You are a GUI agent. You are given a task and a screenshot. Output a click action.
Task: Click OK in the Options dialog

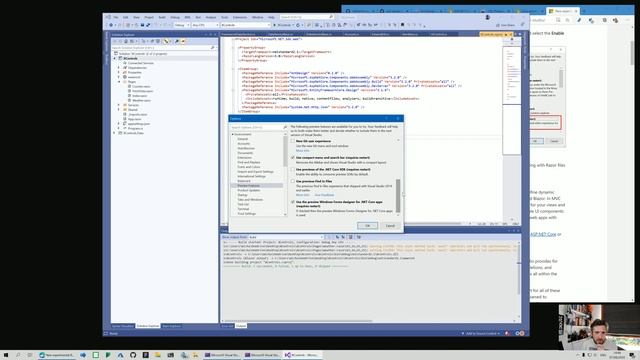click(367, 226)
